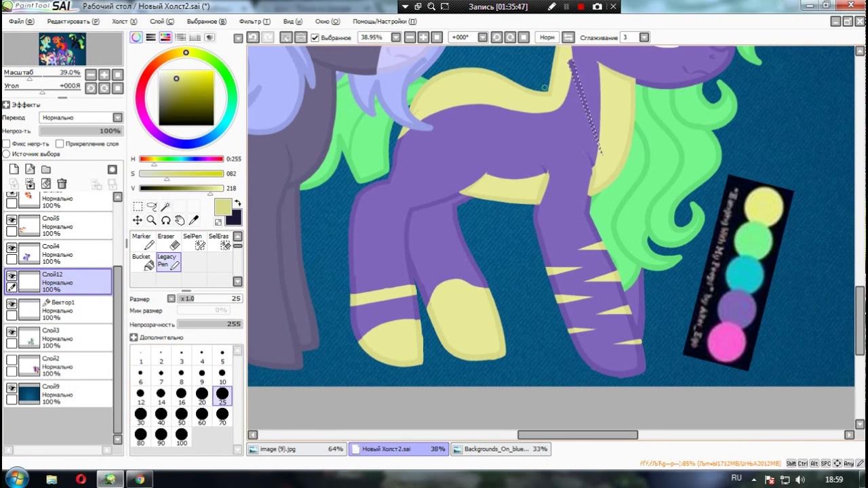868x488 pixels.
Task: Undo using the toolbar arrow
Action: (252, 37)
